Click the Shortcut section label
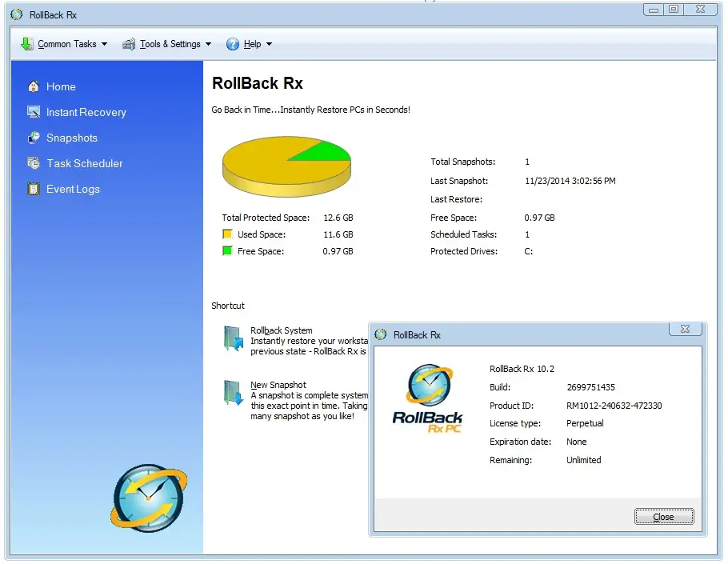This screenshot has height=564, width=728. (x=227, y=306)
